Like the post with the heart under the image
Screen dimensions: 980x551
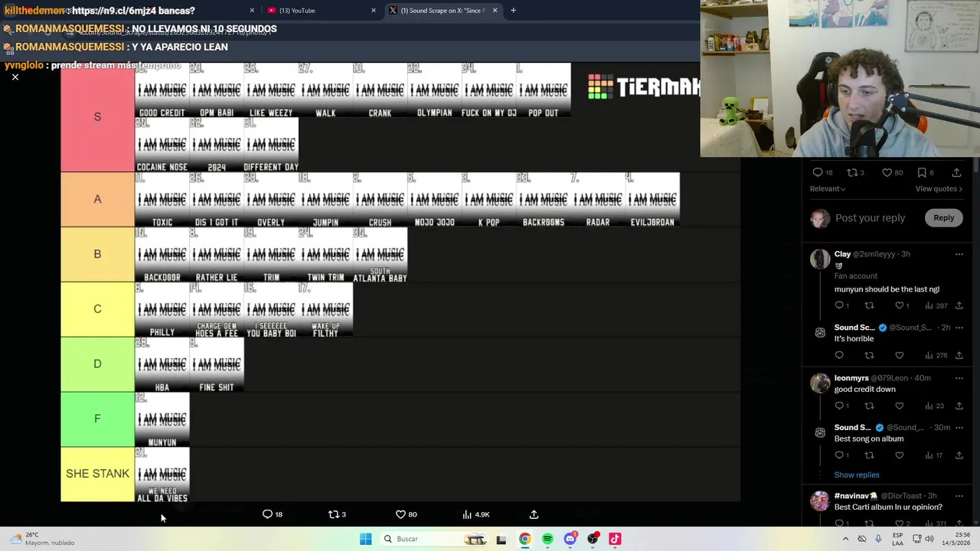(x=400, y=514)
